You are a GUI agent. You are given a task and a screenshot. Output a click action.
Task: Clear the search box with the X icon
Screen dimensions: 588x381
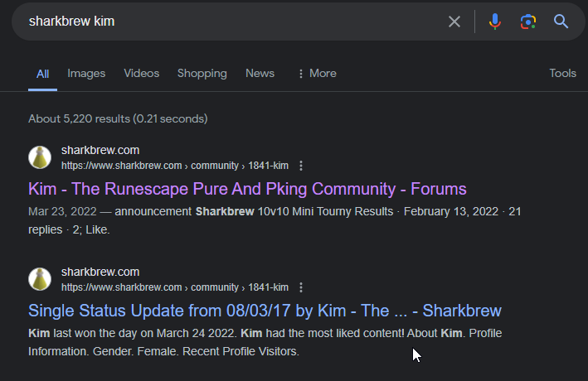[x=454, y=22]
